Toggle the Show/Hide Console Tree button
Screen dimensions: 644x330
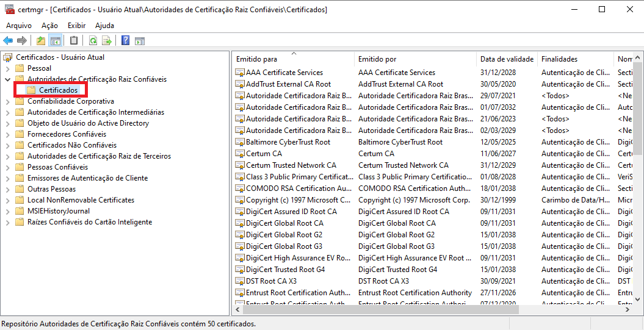pos(56,41)
